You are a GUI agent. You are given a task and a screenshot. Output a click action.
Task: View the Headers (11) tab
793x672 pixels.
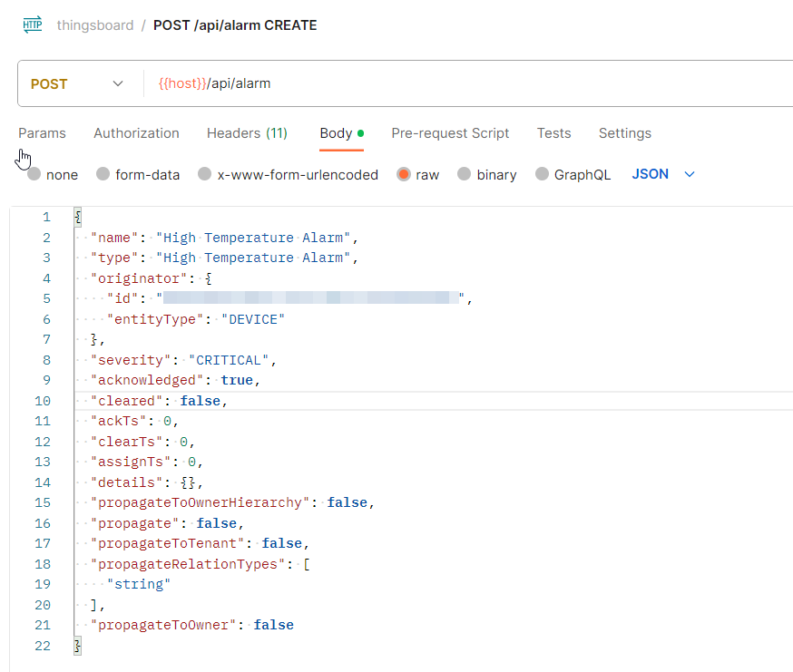point(246,133)
